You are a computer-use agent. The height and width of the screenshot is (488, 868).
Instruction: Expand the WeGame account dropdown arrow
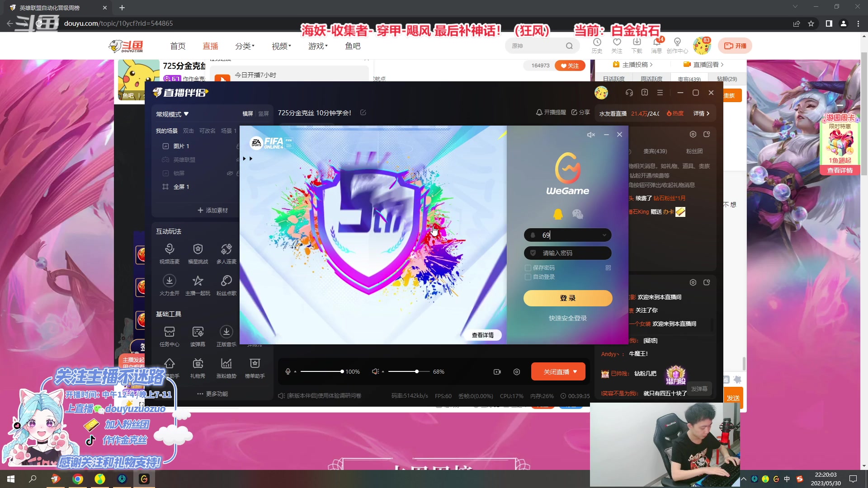(x=604, y=235)
